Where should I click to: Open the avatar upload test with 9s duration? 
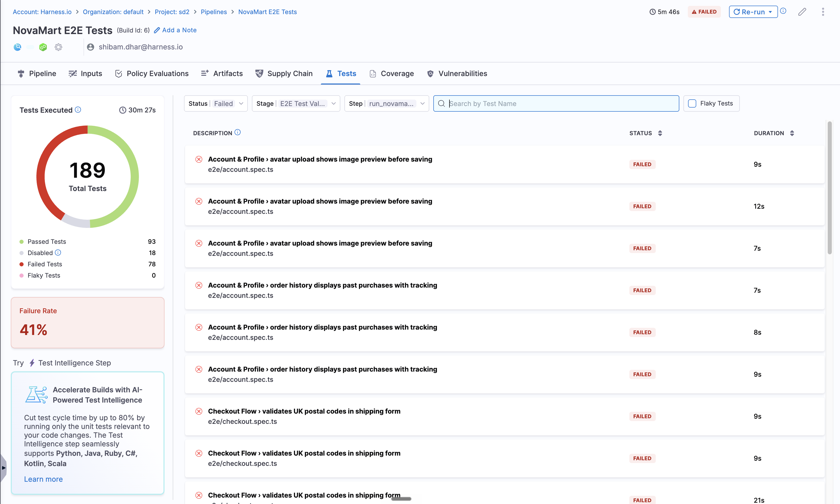coord(505,164)
